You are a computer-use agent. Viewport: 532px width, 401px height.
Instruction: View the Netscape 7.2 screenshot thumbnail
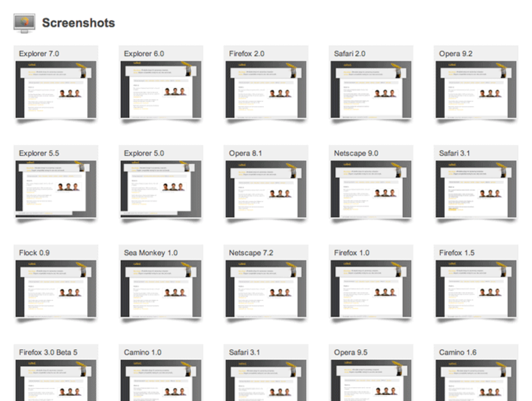pos(266,289)
